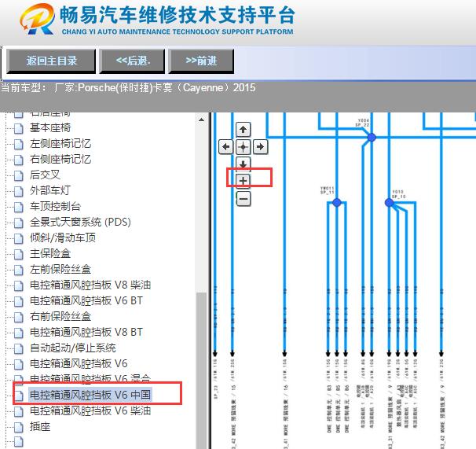Go back with the <<后退 button

pos(133,61)
